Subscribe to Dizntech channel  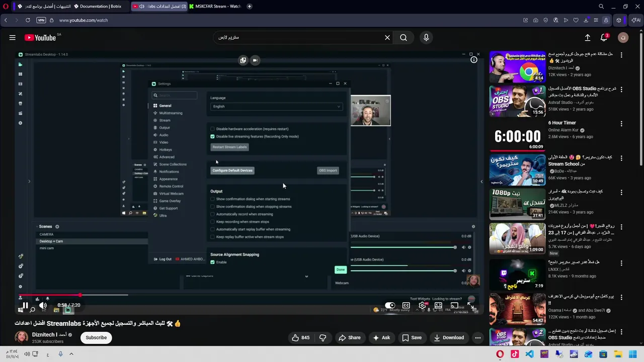(96, 337)
